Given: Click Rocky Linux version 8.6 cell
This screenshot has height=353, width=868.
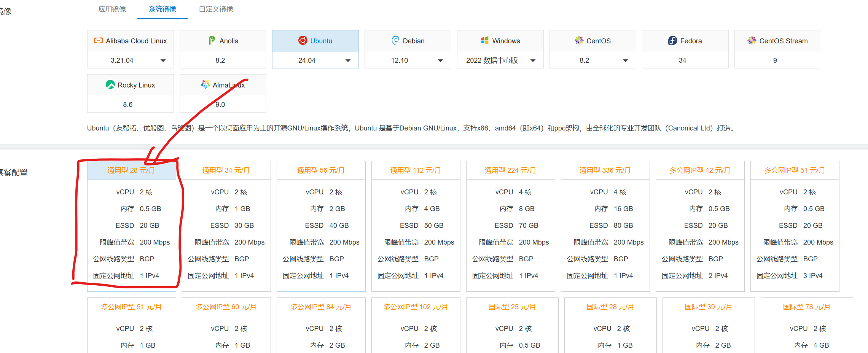Looking at the screenshot, I should point(131,105).
